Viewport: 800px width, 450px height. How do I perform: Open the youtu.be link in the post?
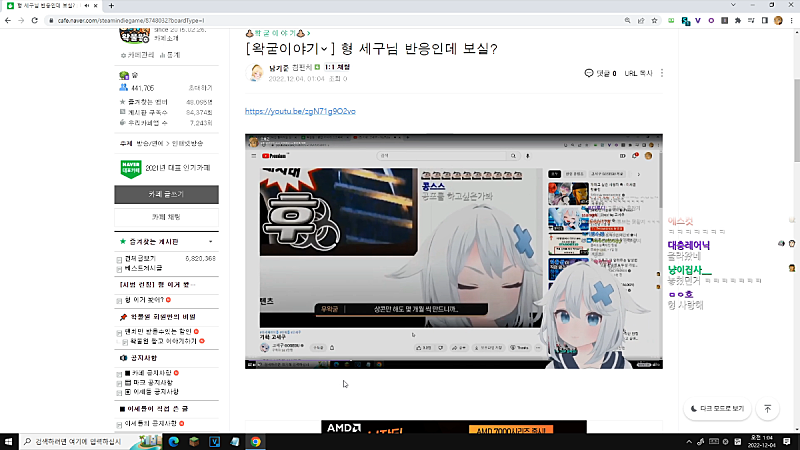click(x=300, y=111)
